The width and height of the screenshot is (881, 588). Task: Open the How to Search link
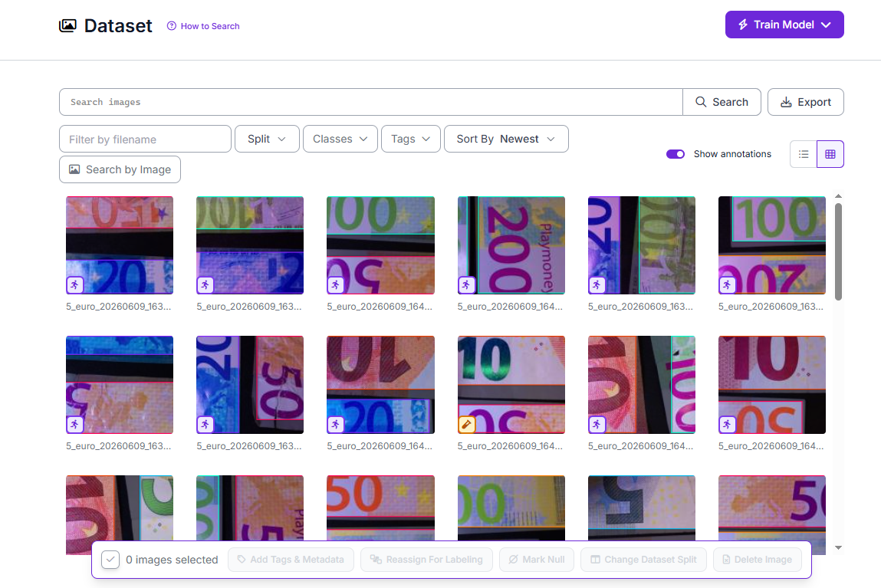pos(209,26)
